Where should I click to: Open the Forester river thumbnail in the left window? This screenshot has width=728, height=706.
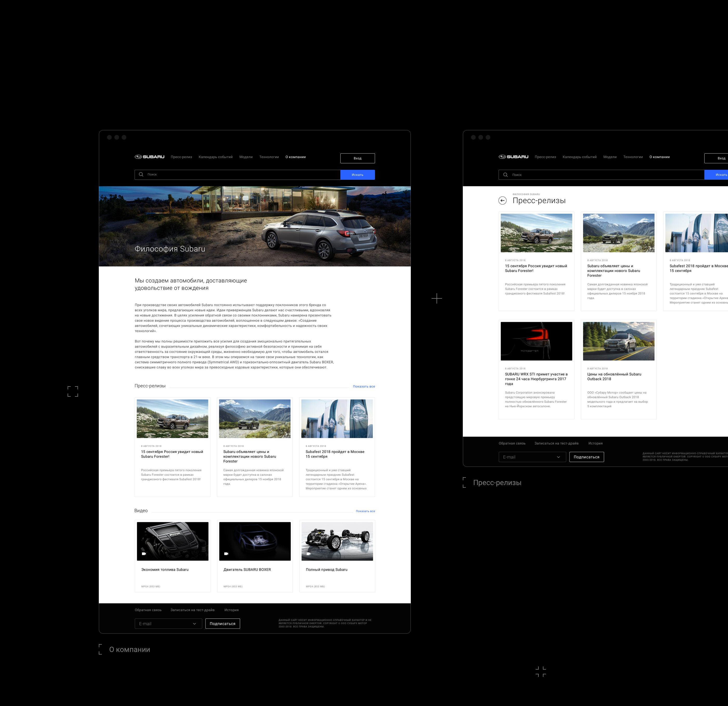tap(172, 419)
